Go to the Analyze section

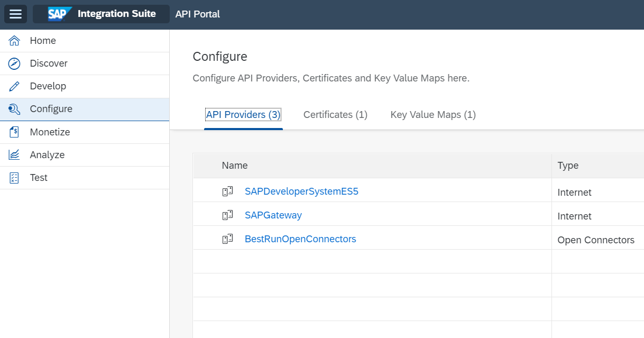85,155
